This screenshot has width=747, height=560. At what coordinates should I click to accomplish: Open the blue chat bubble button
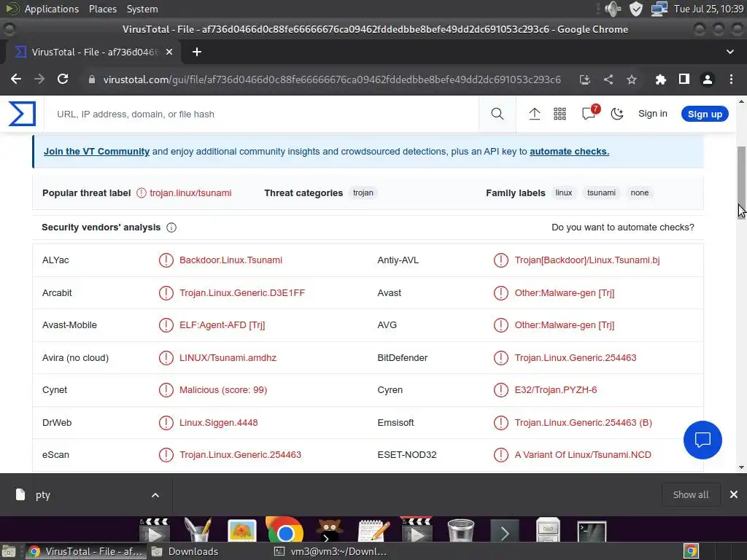703,440
